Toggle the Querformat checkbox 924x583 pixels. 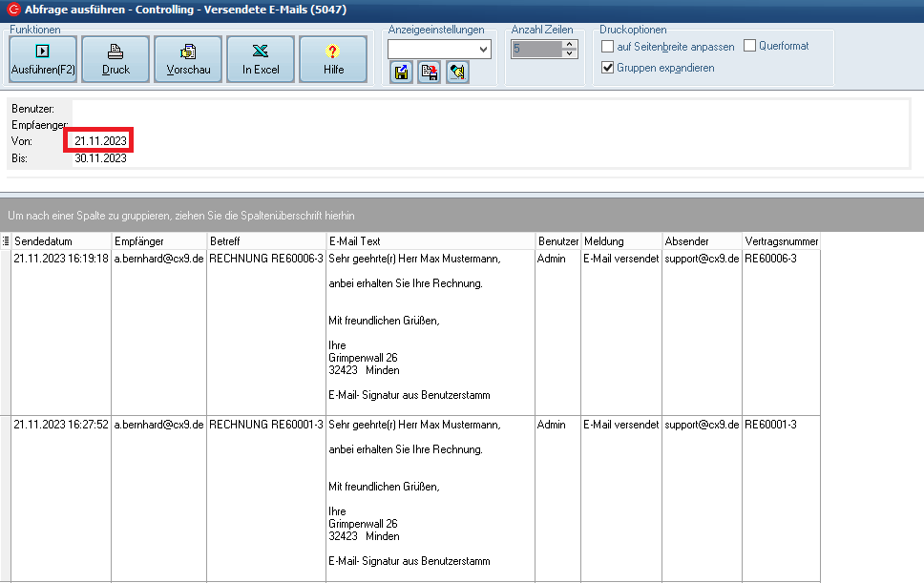tap(749, 46)
